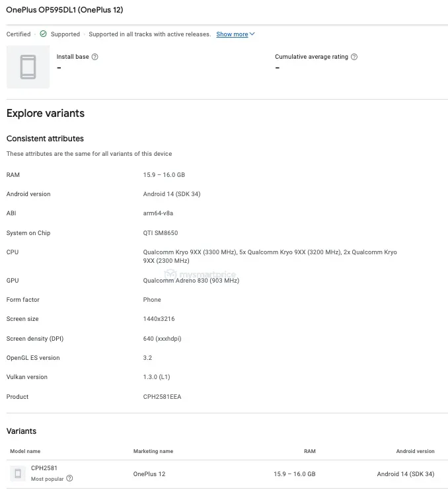Viewport: 448px width, 492px height.
Task: Open the CPH2581 variant row
Action: coord(227,474)
